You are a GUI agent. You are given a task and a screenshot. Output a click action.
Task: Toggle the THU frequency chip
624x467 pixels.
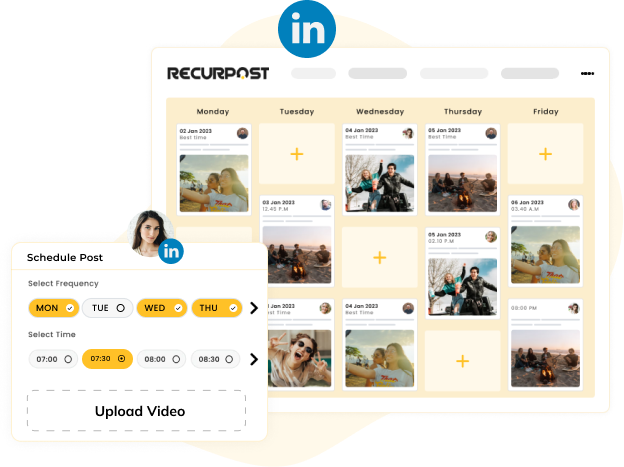click(x=217, y=308)
